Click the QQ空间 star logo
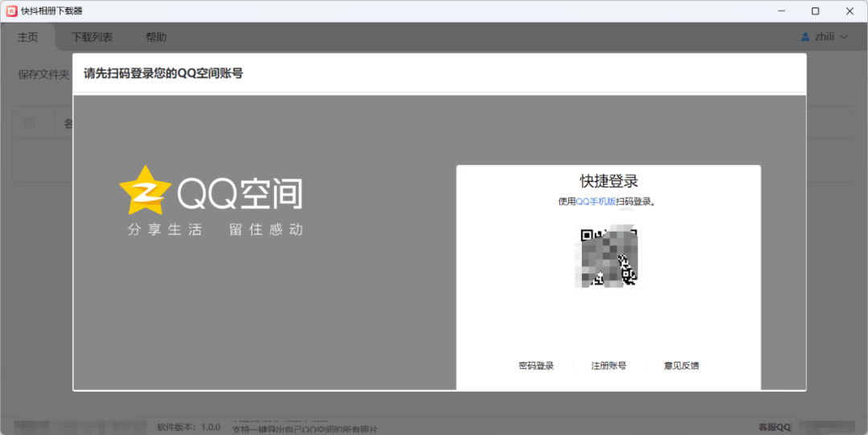 point(145,191)
